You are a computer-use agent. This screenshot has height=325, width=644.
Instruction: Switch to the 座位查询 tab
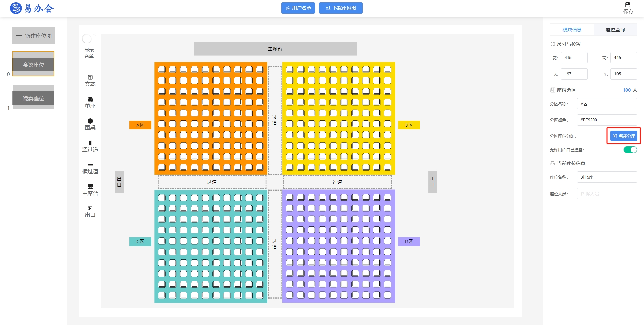tap(615, 30)
